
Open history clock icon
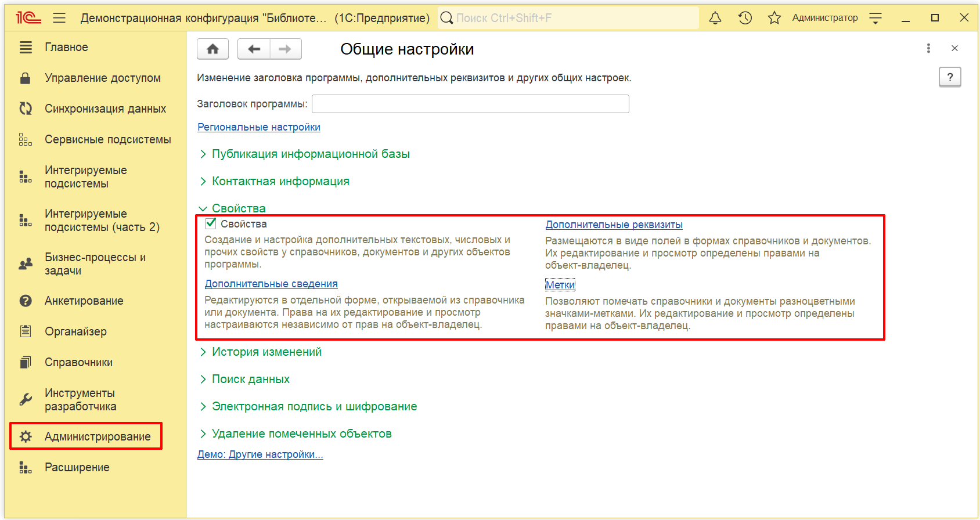coord(745,18)
